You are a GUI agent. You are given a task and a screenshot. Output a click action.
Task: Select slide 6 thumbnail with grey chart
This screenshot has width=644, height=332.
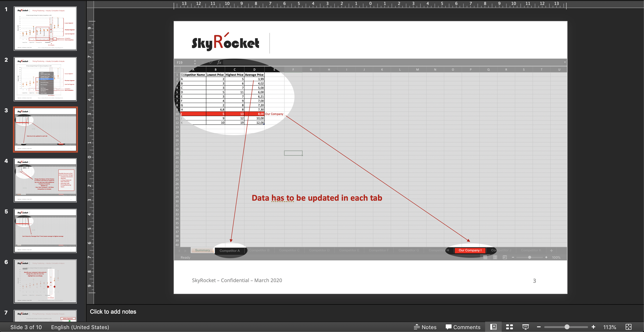[x=45, y=281]
